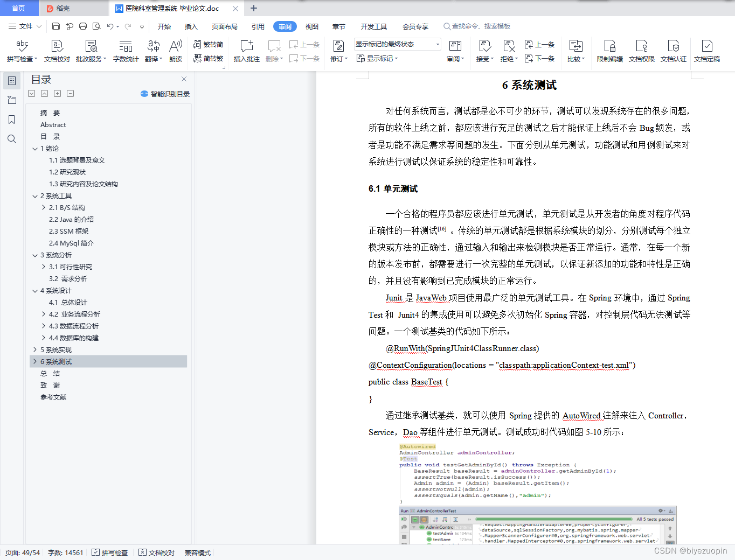Convert traditional to simplified (繁转简)
The height and width of the screenshot is (560, 735).
(208, 44)
